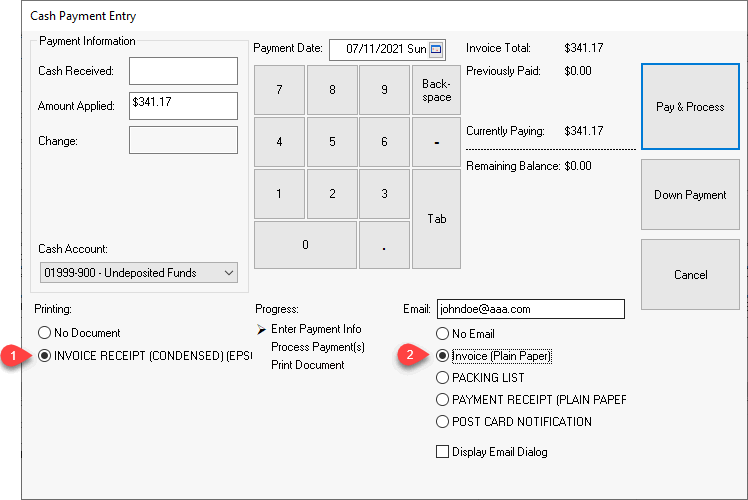Click the Down Payment button
This screenshot has height=500, width=748.
click(690, 195)
